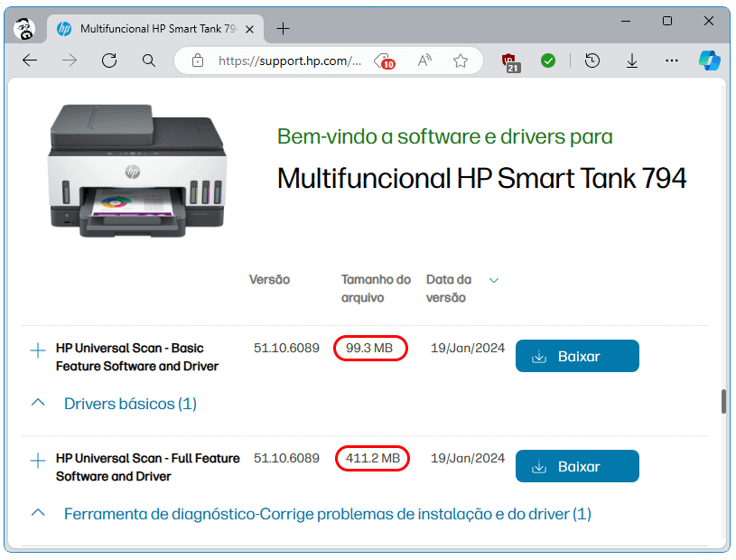Open the Settings and more menu
Viewport: 736px width, 560px height.
[x=672, y=61]
